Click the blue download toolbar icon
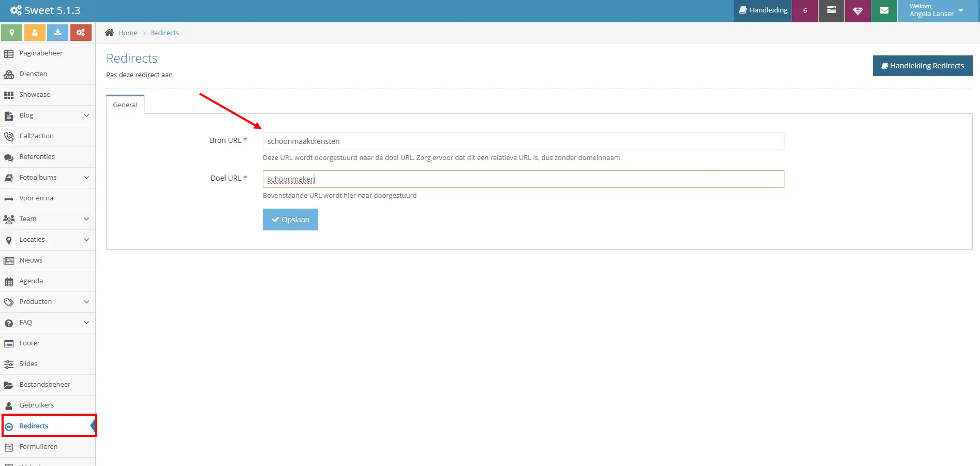The width and height of the screenshot is (980, 466). (57, 33)
